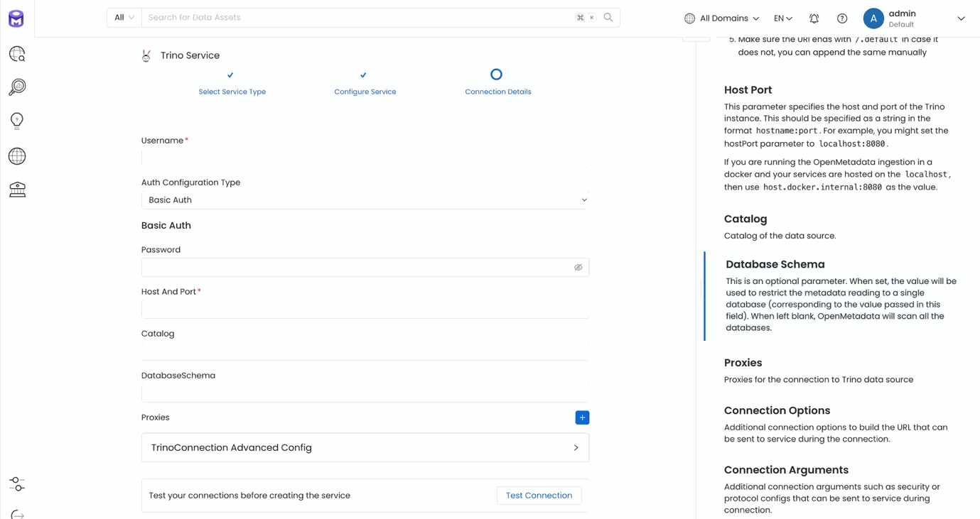Open the Domains globe icon in sidebar
Screen dimensions: 980x519
pos(17,155)
